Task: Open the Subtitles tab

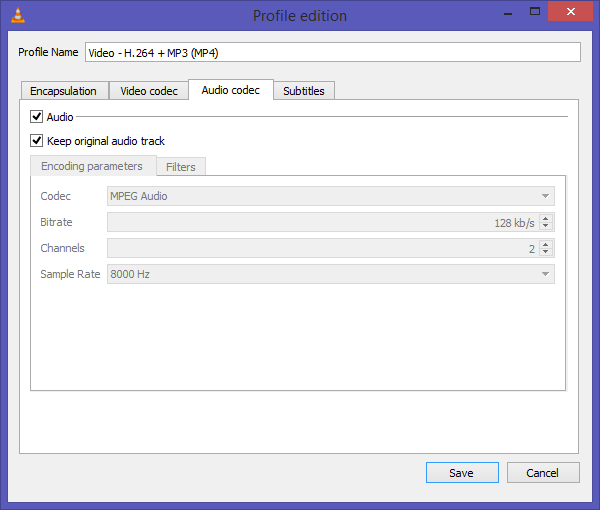Action: [x=304, y=91]
